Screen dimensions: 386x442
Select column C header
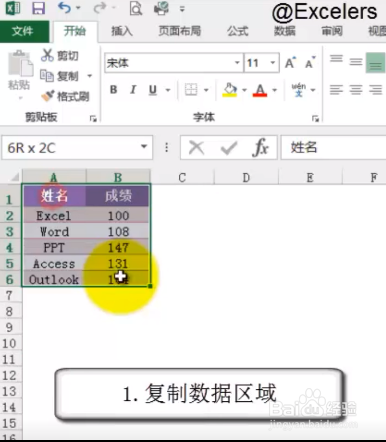coord(182,177)
